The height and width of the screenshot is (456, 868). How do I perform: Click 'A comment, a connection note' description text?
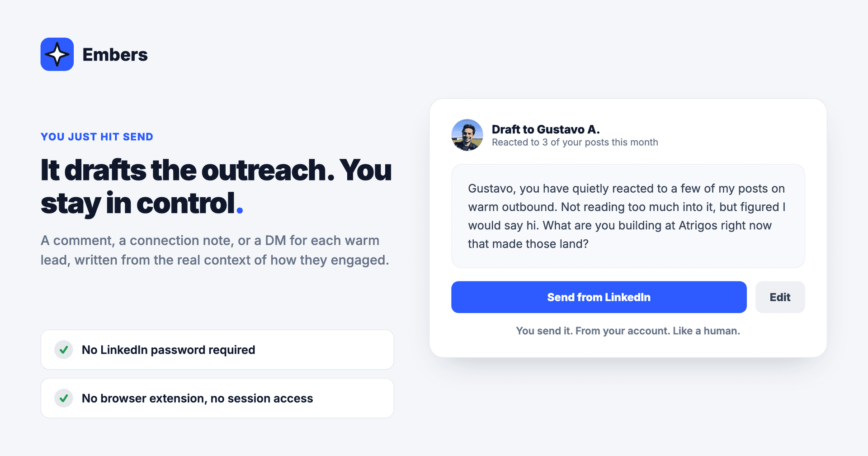pyautogui.click(x=215, y=250)
